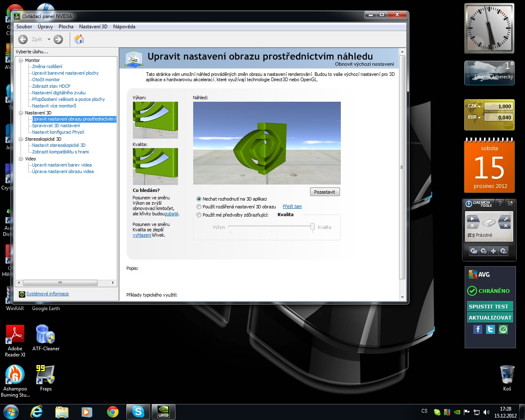This screenshot has width=525, height=420.
Task: Click the task tree horizontal scrollbar
Action: 60,283
